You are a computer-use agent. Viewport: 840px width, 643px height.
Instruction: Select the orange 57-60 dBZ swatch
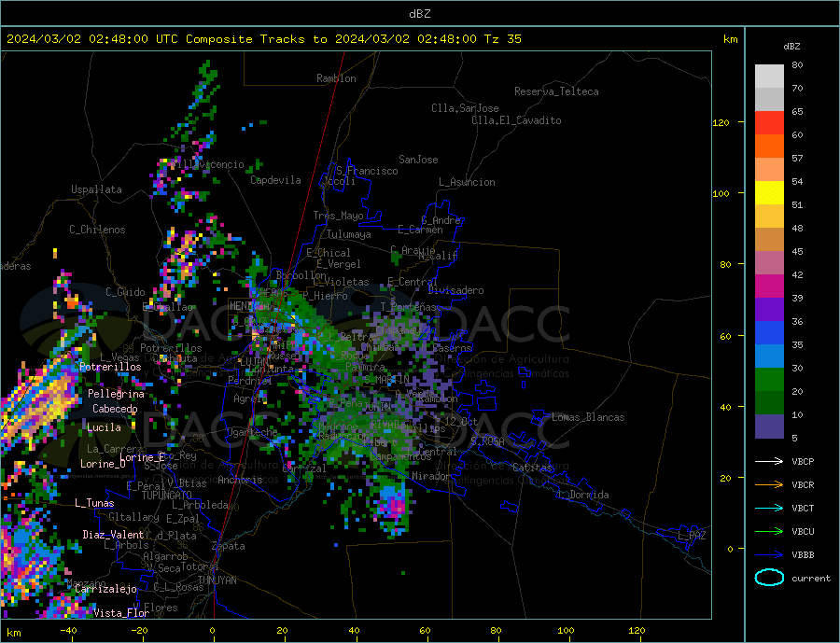click(769, 147)
